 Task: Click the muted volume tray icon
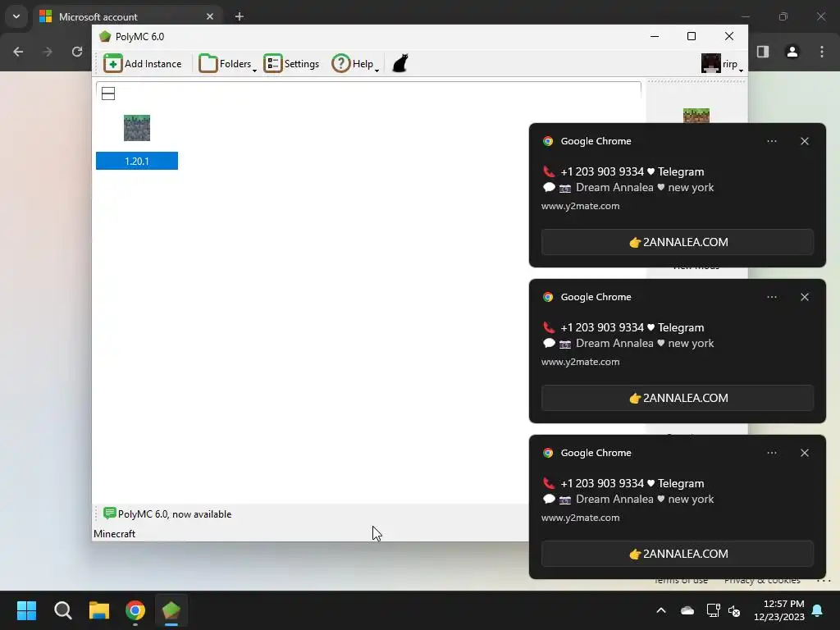[734, 610]
